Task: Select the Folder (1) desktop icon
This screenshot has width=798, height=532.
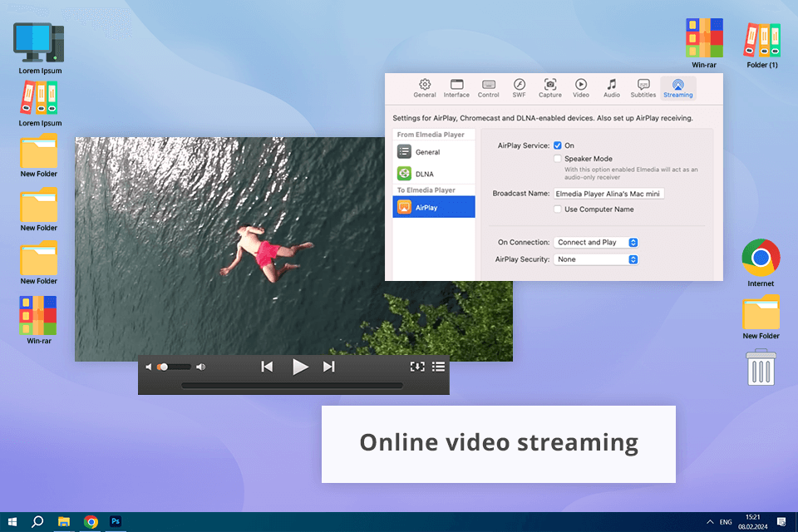Action: pos(762,45)
